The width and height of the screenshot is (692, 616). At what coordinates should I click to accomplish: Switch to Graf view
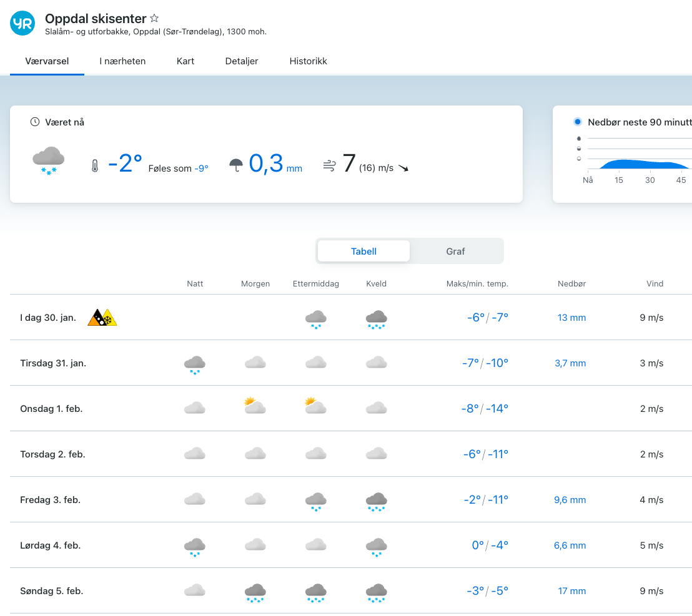pos(455,252)
